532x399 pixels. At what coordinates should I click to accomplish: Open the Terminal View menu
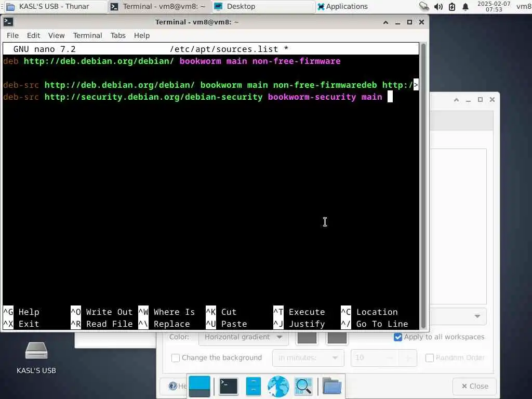[56, 35]
